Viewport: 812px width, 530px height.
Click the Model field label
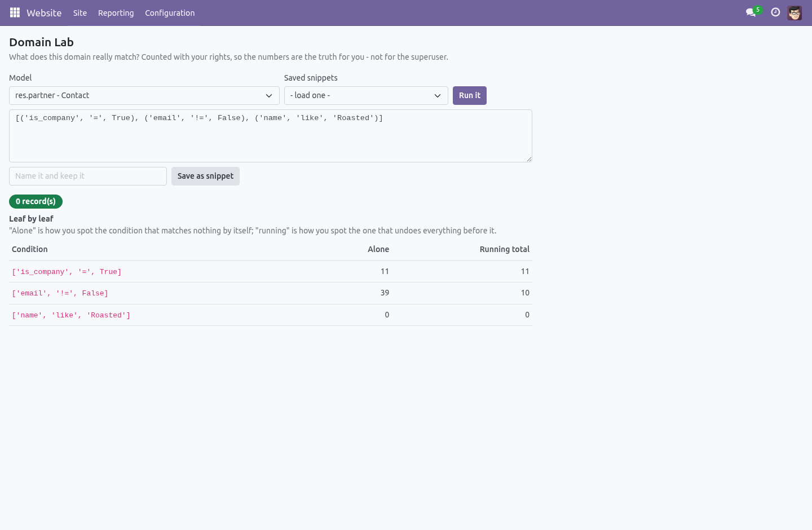click(20, 78)
